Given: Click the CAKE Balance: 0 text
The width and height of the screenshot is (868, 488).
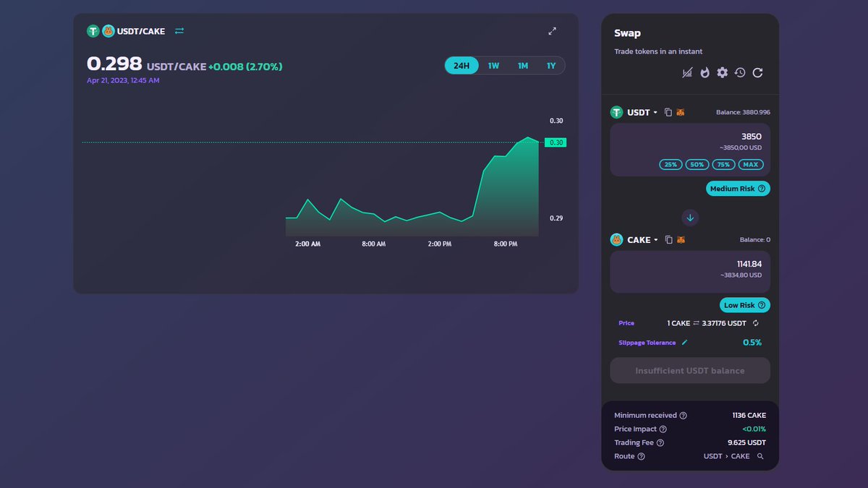Looking at the screenshot, I should tap(755, 239).
